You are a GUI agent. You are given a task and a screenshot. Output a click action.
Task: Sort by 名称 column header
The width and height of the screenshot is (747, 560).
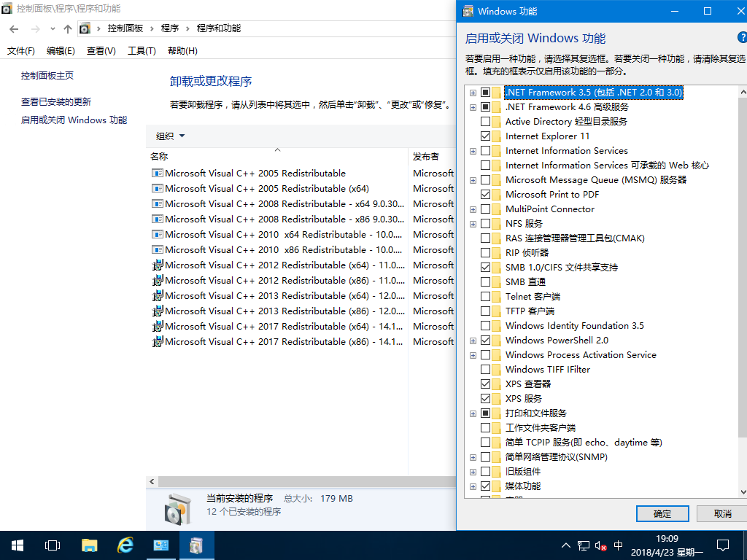[x=278, y=156]
